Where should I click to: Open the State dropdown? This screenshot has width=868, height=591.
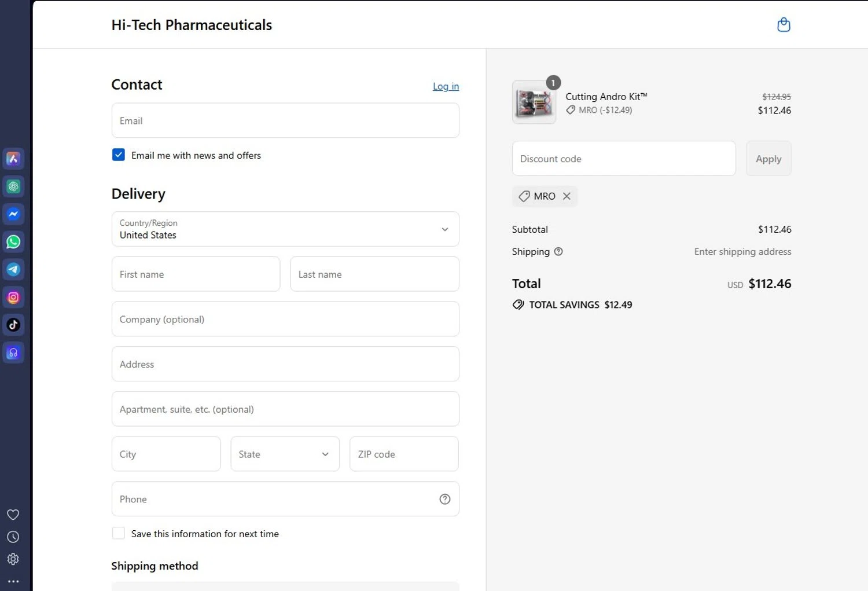pos(285,454)
